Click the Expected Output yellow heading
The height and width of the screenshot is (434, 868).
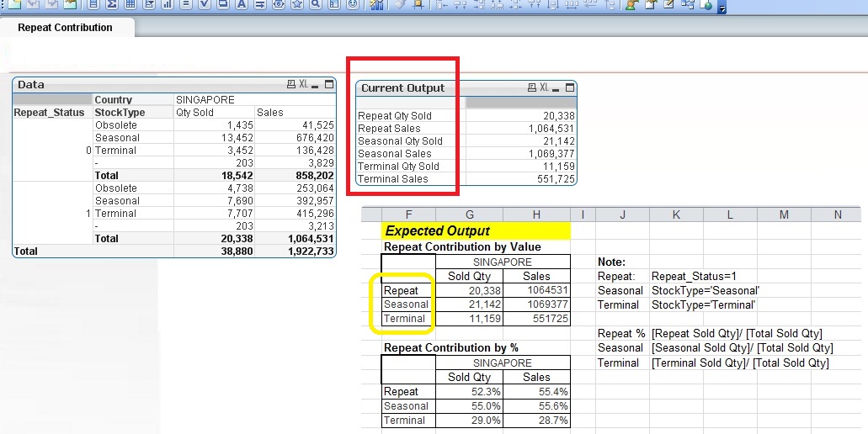[x=476, y=230]
